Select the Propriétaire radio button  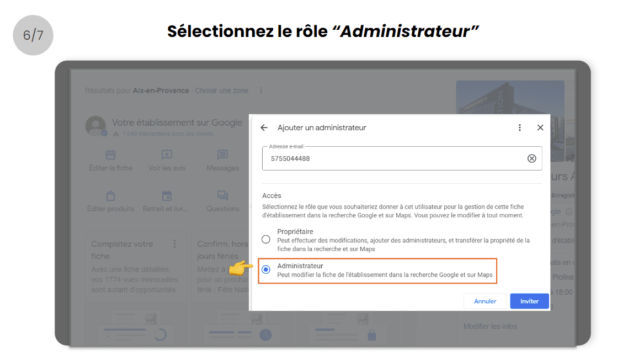pyautogui.click(x=266, y=239)
